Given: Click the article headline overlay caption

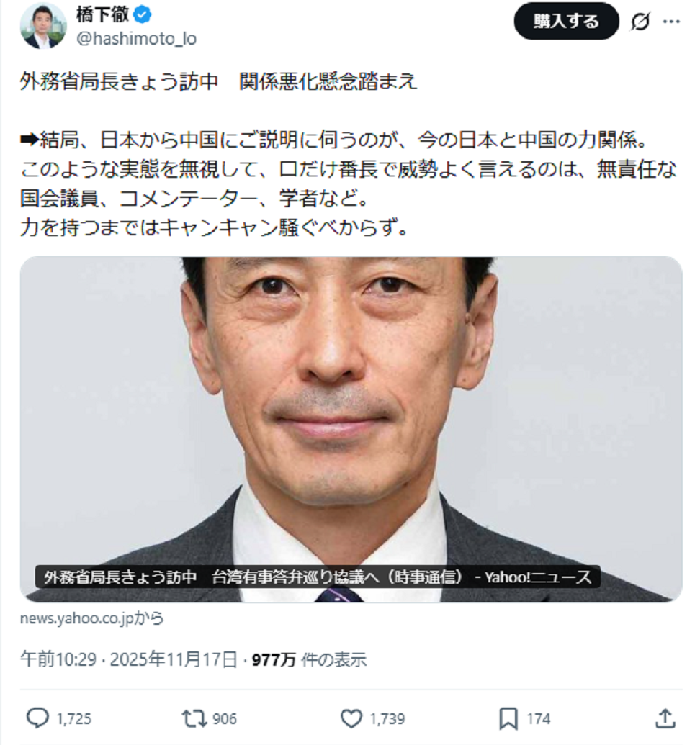Looking at the screenshot, I should click(318, 577).
